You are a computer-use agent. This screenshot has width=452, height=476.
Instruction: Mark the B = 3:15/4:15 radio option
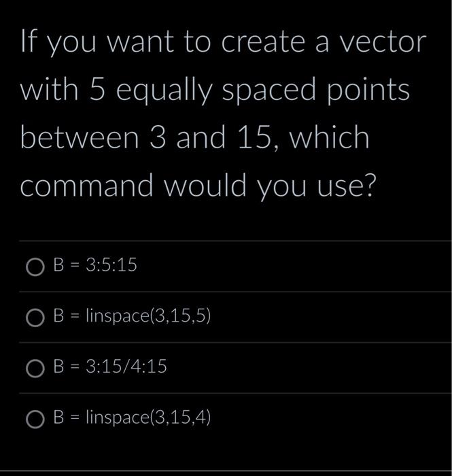click(x=35, y=369)
